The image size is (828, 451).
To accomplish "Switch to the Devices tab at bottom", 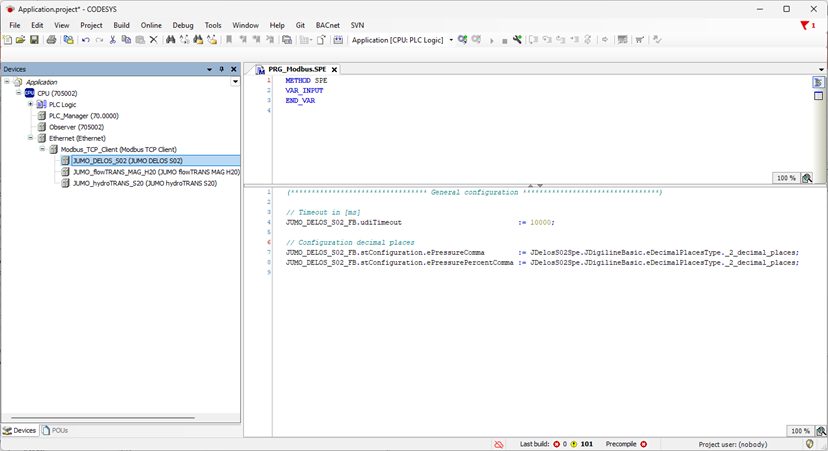I will [20, 430].
